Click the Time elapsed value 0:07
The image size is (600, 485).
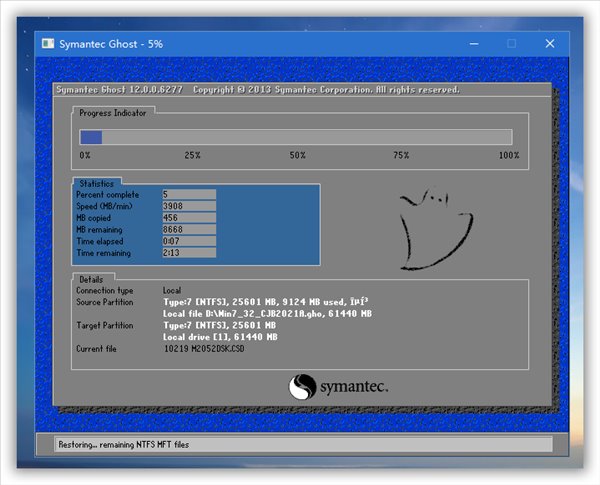pyautogui.click(x=189, y=241)
